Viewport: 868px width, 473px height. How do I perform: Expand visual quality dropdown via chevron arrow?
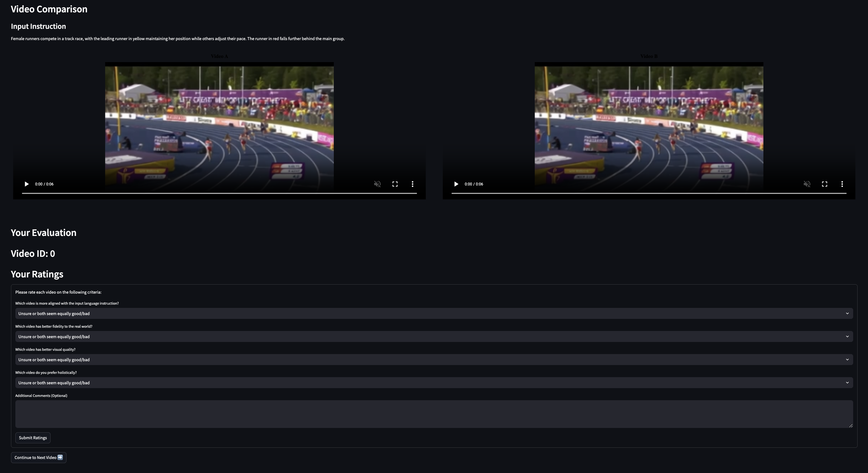(x=847, y=360)
